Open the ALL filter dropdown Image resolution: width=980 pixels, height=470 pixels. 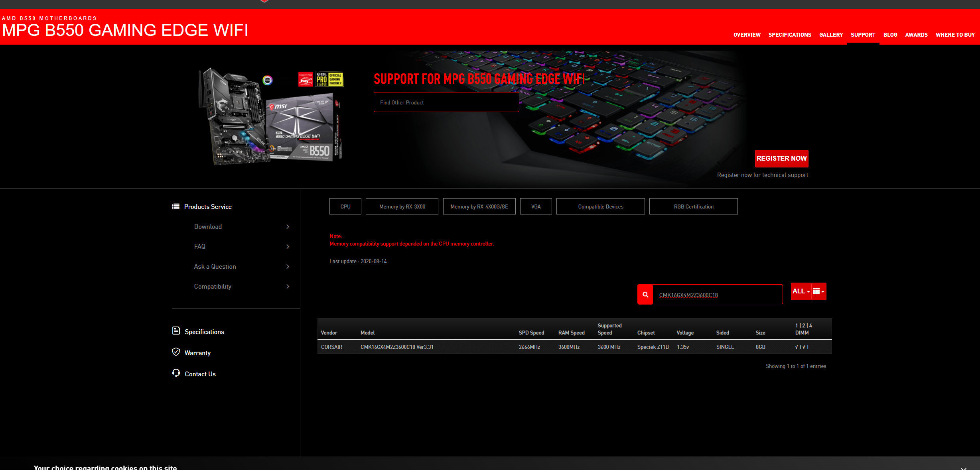tap(801, 291)
